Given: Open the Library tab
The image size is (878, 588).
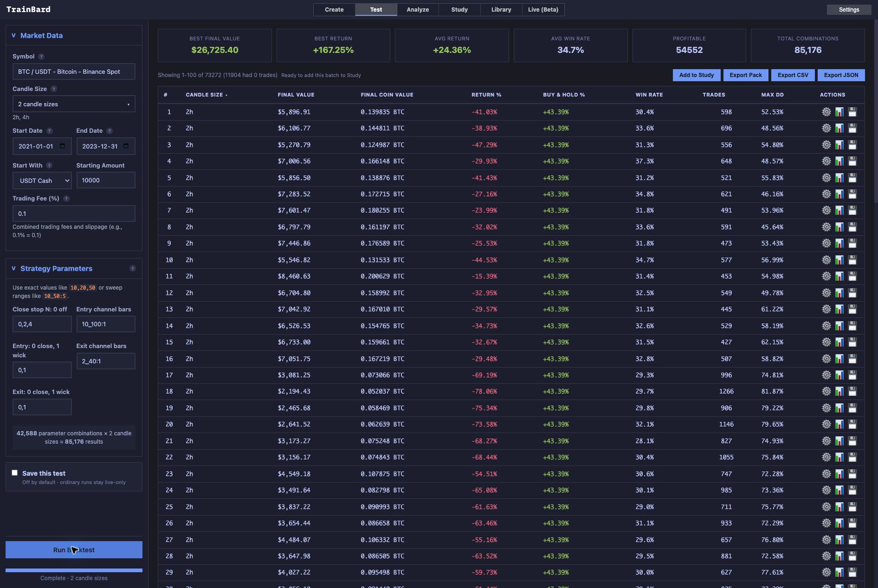Looking at the screenshot, I should [x=501, y=10].
